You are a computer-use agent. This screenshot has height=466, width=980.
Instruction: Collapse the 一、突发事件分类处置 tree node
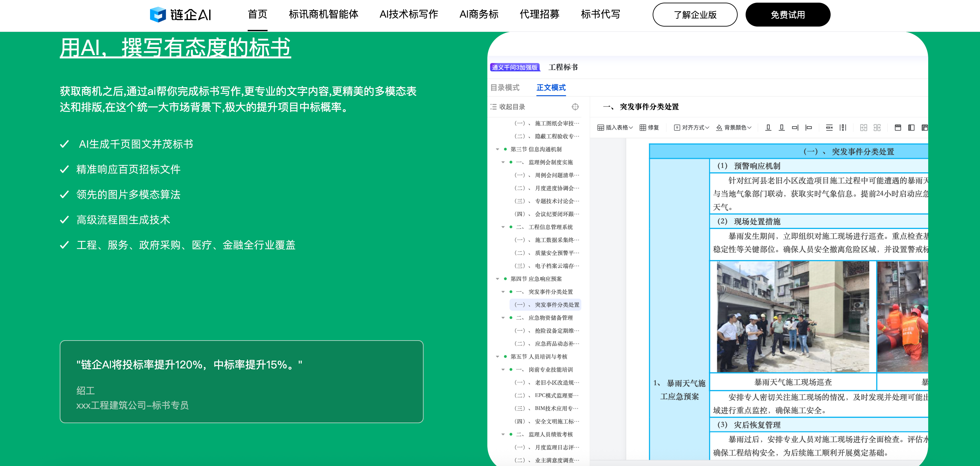[x=503, y=292]
